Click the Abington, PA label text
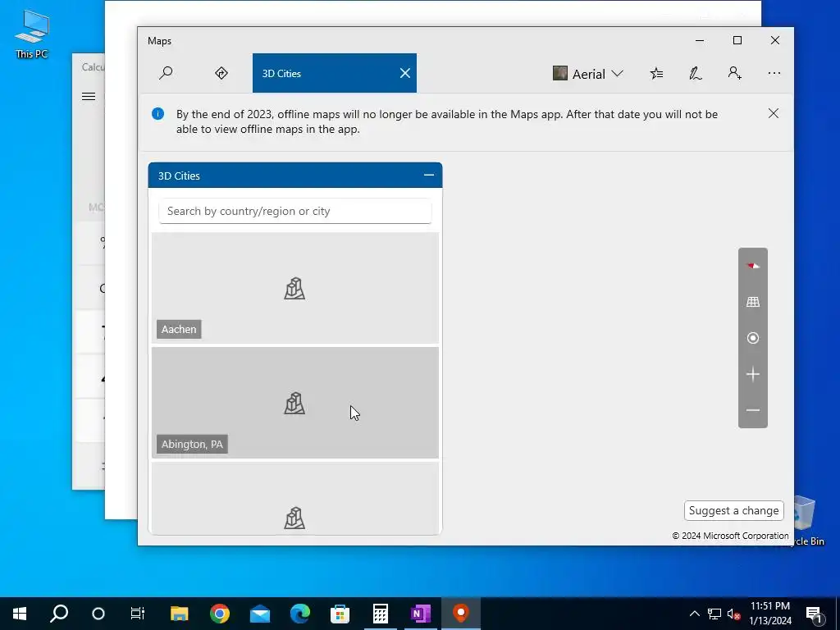 [192, 444]
